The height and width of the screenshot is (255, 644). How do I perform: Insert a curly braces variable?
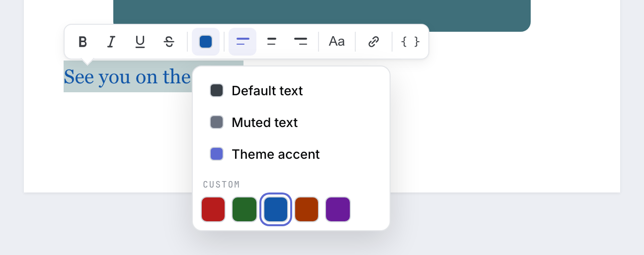pyautogui.click(x=410, y=42)
